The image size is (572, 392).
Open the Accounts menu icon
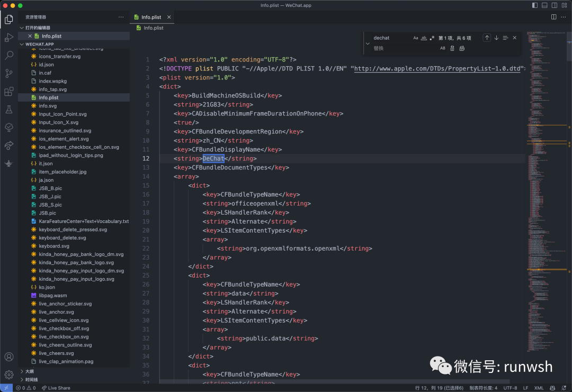point(9,357)
